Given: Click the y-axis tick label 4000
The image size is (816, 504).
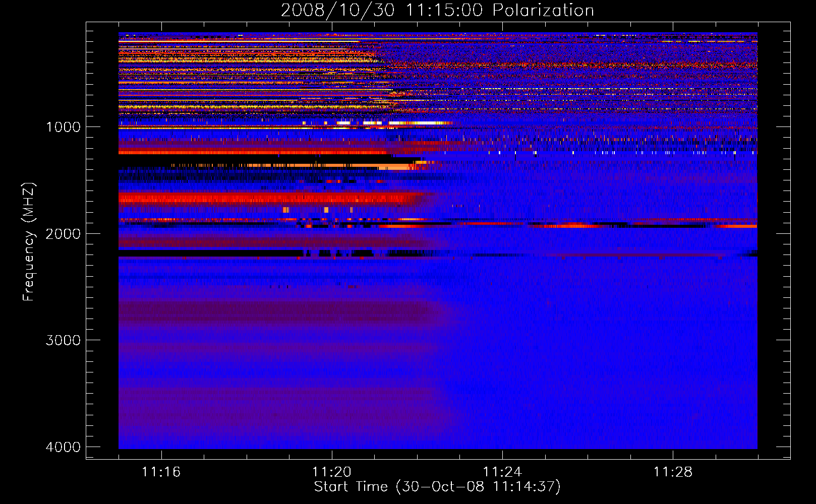Looking at the screenshot, I should [x=63, y=447].
